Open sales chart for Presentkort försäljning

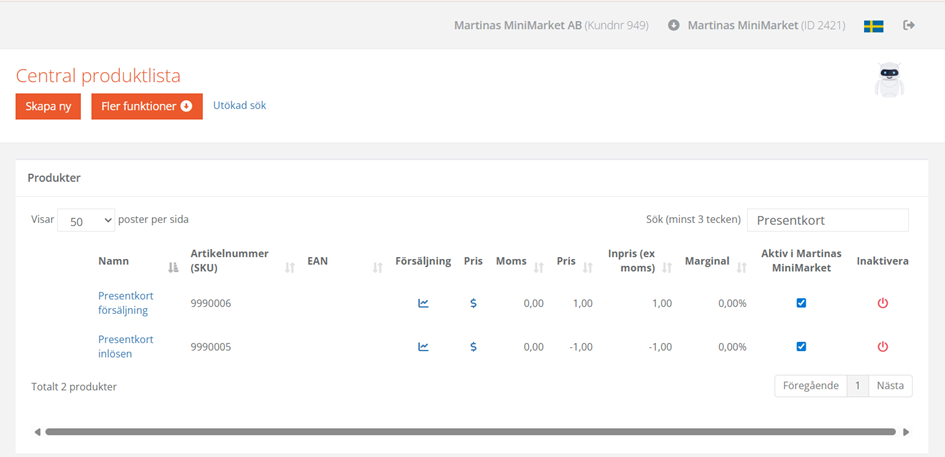(423, 303)
